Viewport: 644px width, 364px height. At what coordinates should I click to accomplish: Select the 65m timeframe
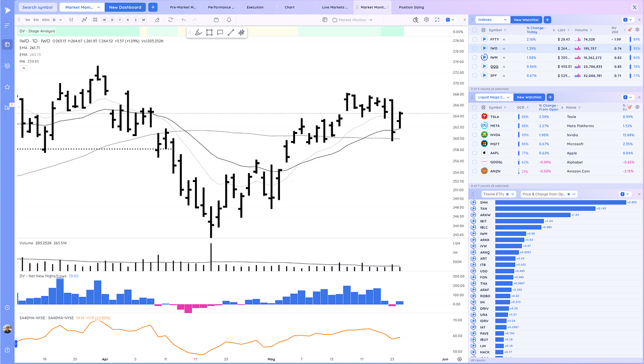(46, 20)
